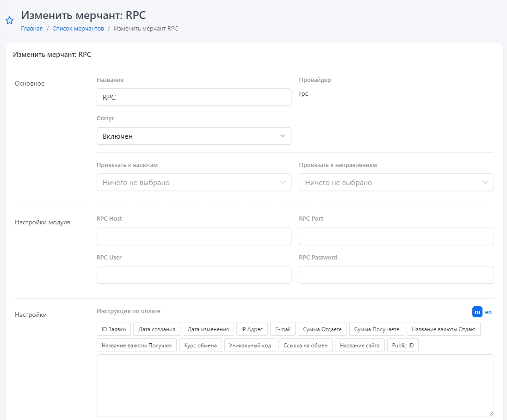Select the RPC User input
The image size is (507, 420).
(194, 275)
